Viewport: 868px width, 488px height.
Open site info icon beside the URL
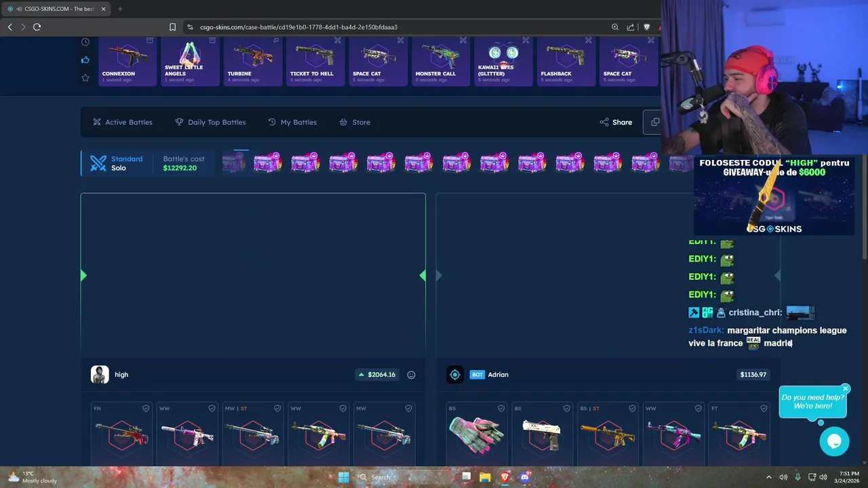pyautogui.click(x=191, y=27)
